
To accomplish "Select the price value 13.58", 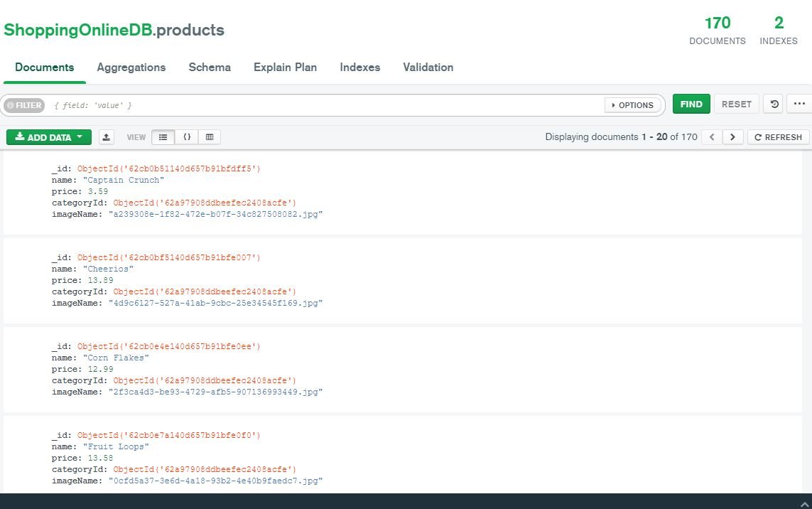I will point(100,458).
